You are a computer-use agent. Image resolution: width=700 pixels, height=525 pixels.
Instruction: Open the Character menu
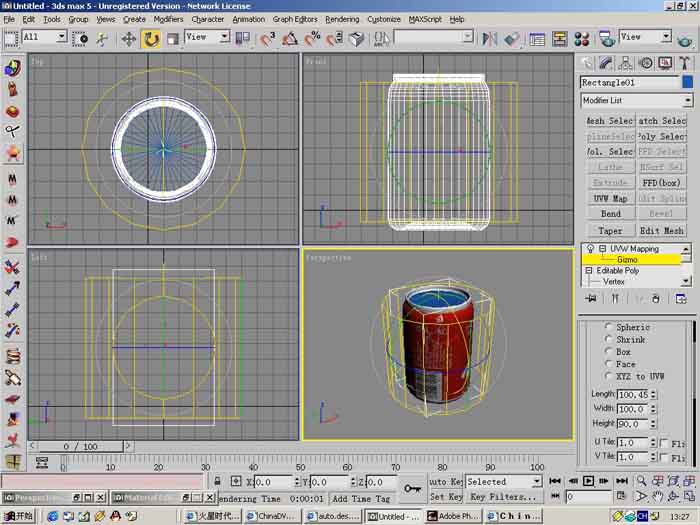[208, 19]
